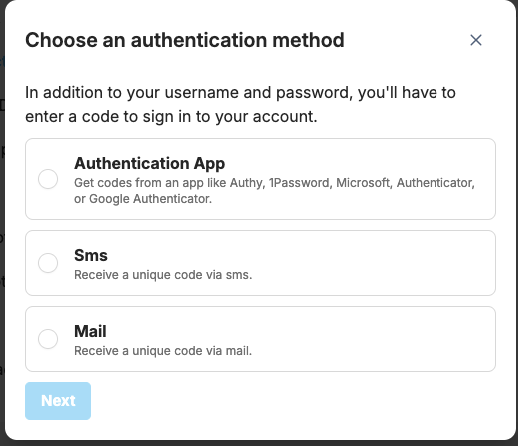The height and width of the screenshot is (446, 518).
Task: Click the paragraph about entering a code
Action: 240,105
